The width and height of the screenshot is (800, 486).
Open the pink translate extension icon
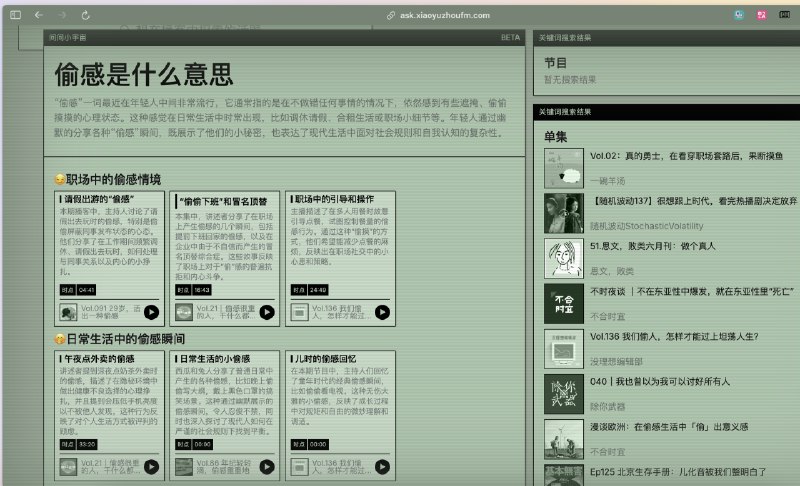pos(762,15)
